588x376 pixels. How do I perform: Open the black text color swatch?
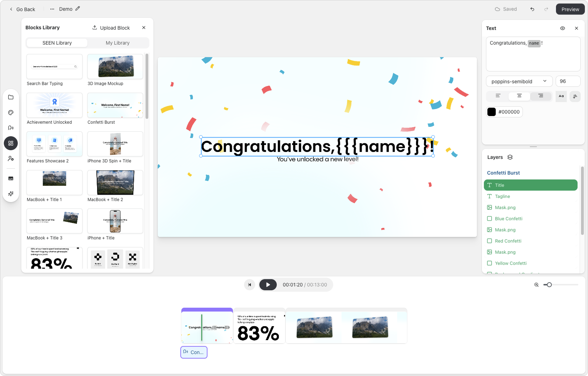[492, 112]
